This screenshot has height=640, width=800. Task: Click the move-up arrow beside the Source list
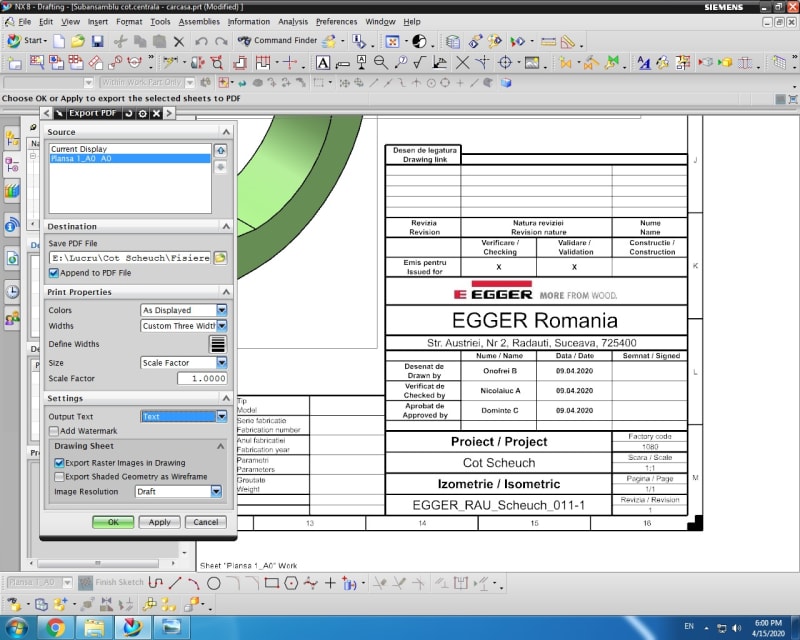click(x=220, y=151)
